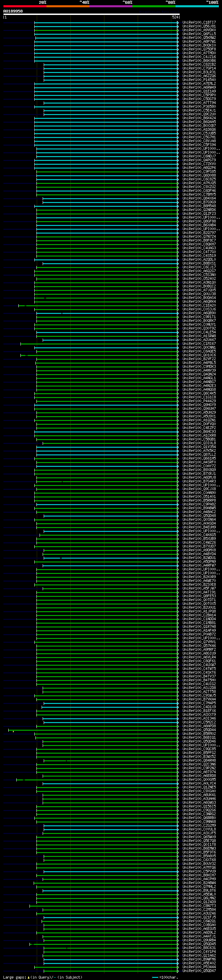Viewport: 222px width, 980px height.
Task: Pick hit UniRef100_B3LR31
Action: [x=199, y=72]
